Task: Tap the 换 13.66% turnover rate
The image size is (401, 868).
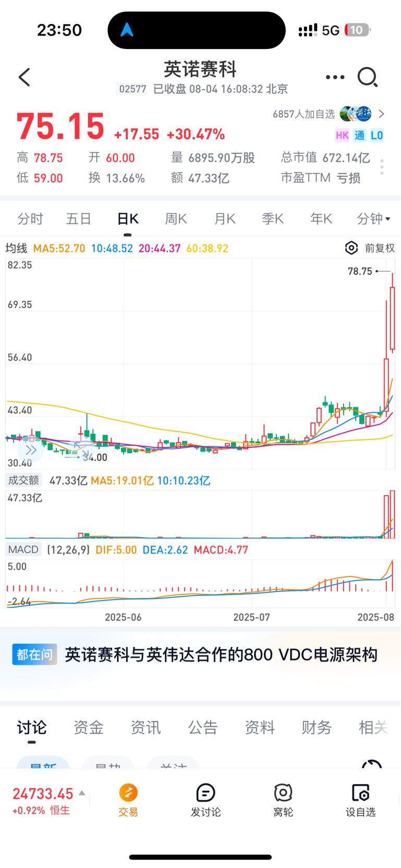Action: 117,178
